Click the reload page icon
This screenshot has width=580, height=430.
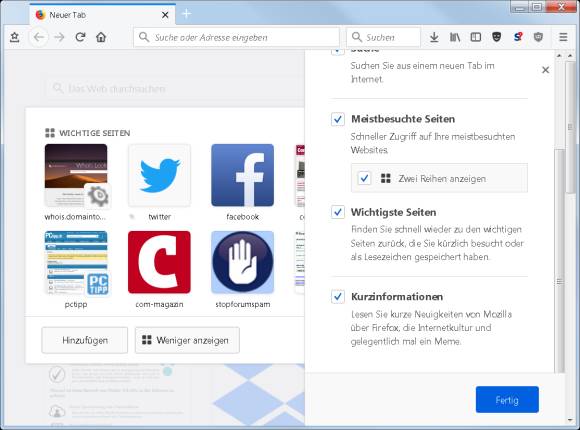click(80, 37)
